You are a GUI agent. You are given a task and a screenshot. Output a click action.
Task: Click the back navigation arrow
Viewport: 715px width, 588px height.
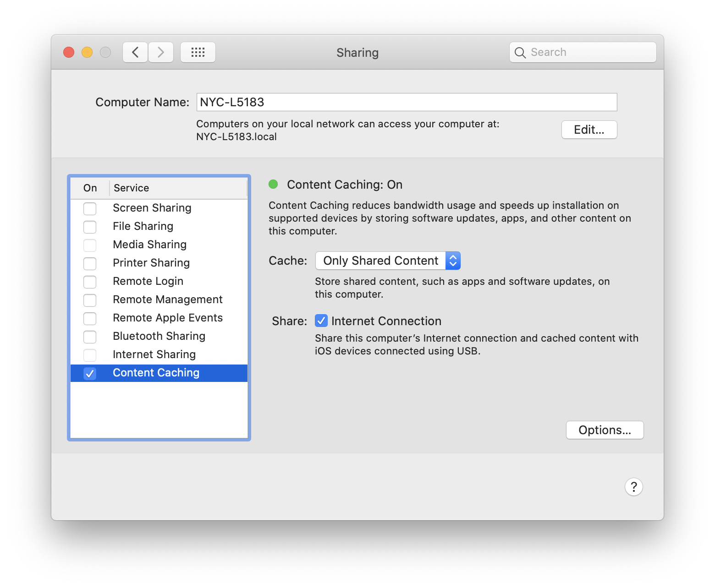pyautogui.click(x=135, y=52)
